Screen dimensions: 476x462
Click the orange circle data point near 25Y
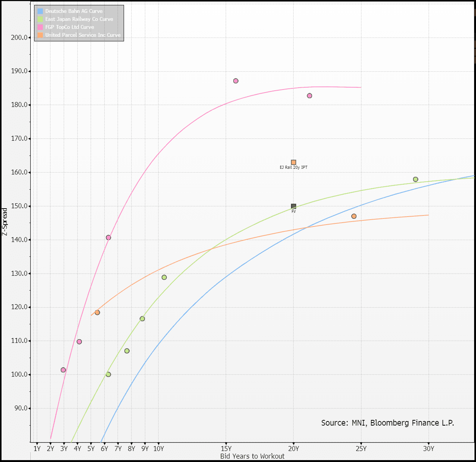click(354, 216)
